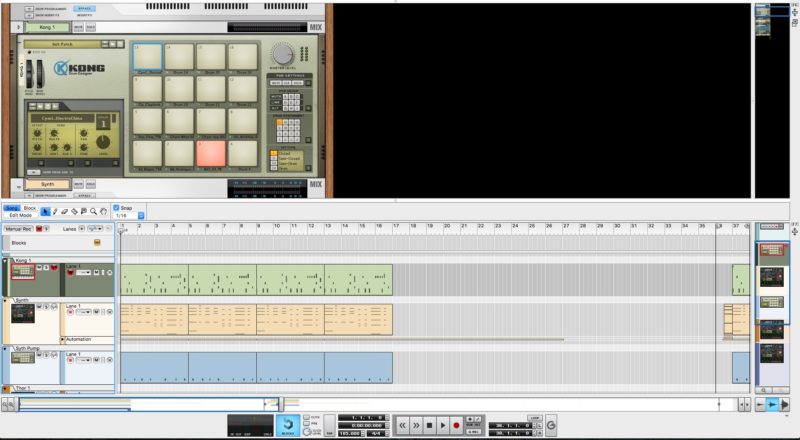The height and width of the screenshot is (440, 800).
Task: Toggle the Click checkbox in transport
Action: 306,418
